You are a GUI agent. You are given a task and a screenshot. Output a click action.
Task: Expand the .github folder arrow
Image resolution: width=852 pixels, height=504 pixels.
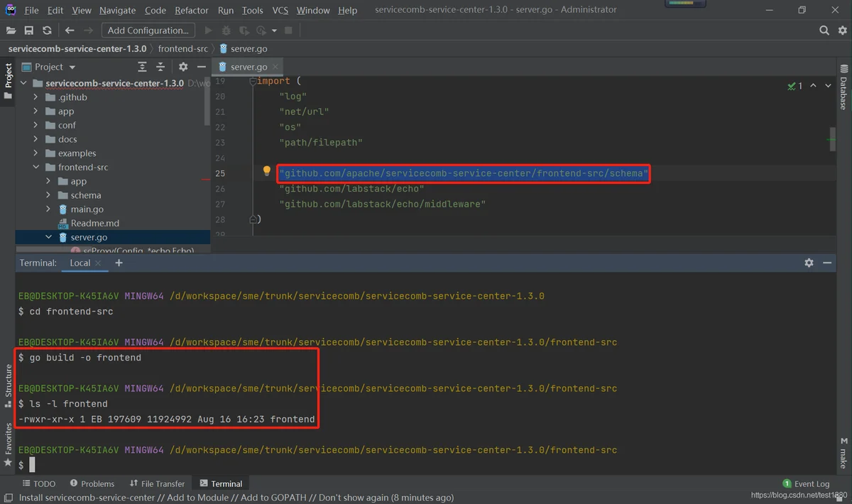36,97
